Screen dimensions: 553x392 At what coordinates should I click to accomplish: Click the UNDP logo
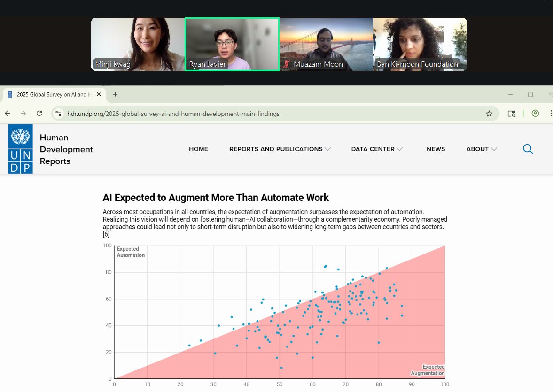[x=21, y=149]
